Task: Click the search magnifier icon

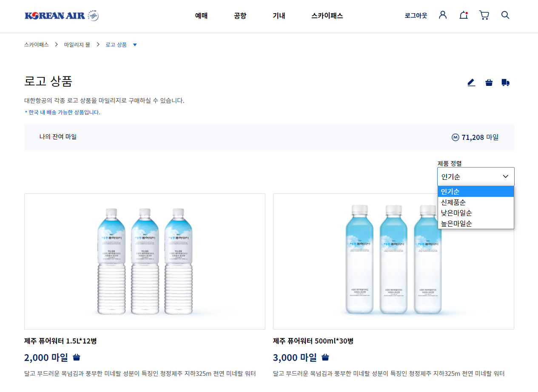Action: tap(505, 15)
